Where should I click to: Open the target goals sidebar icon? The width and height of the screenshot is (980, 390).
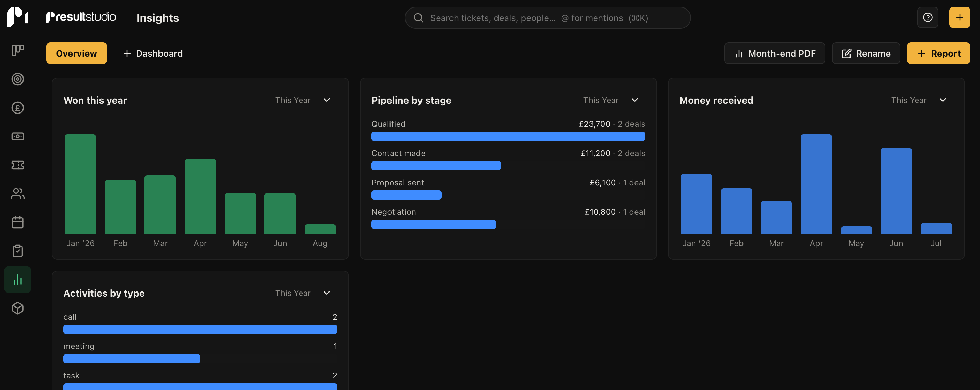pos(17,79)
